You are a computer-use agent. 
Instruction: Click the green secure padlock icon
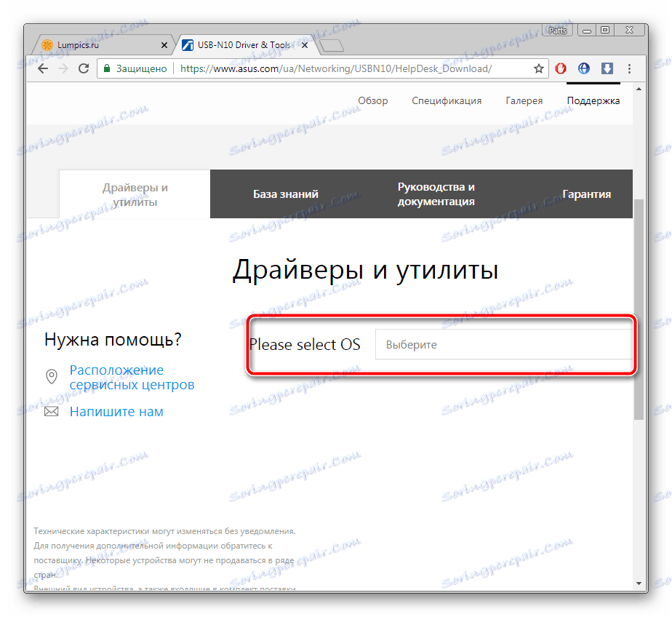(x=107, y=68)
